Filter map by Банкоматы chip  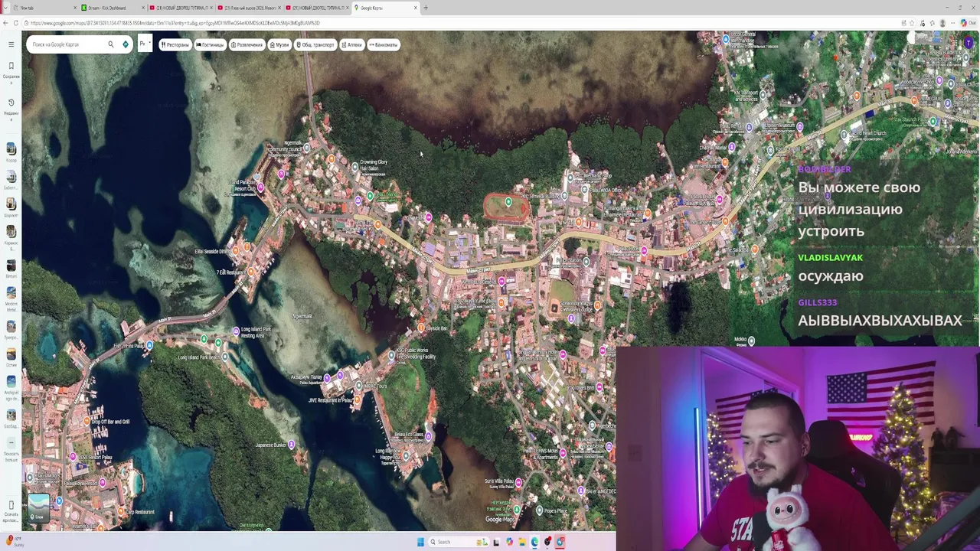pos(384,44)
